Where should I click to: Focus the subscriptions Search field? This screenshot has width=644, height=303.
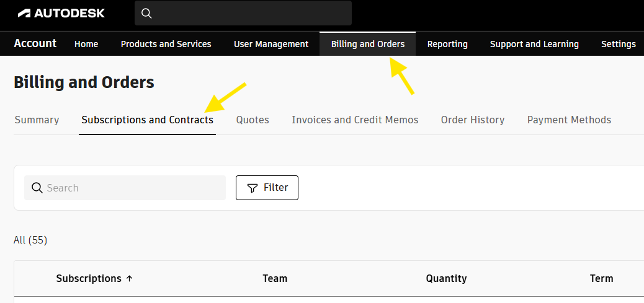click(133, 188)
